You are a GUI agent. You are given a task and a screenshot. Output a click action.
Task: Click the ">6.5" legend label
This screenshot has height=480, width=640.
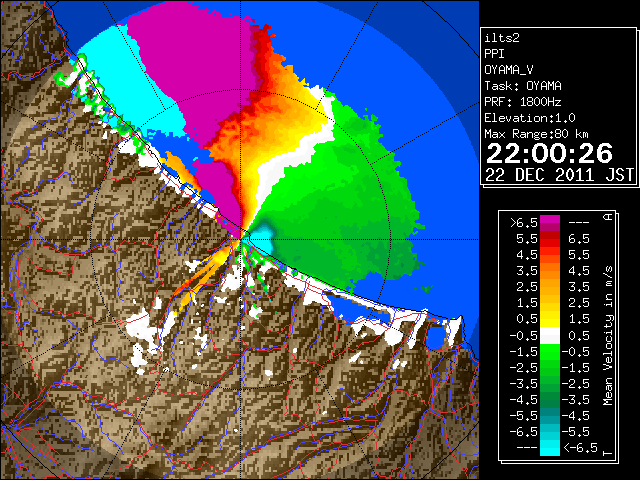[524, 223]
